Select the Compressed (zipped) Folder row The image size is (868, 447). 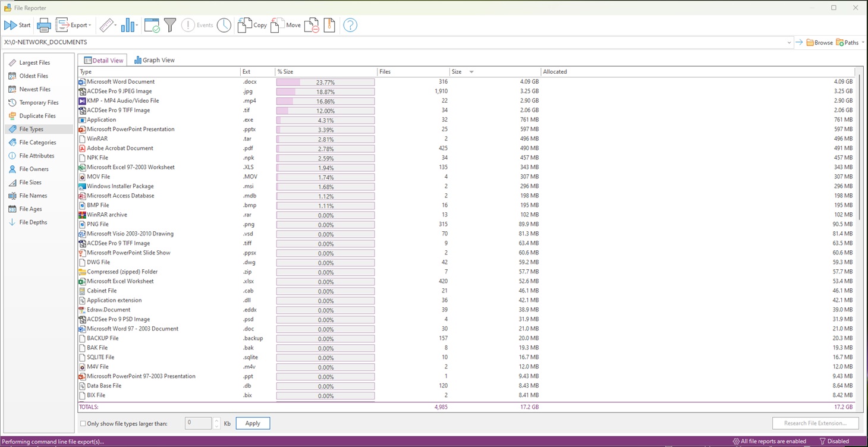coord(467,272)
